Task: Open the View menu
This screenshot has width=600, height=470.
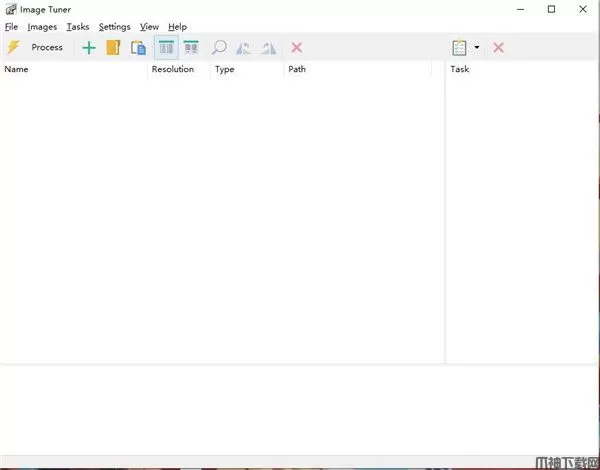Action: (149, 27)
